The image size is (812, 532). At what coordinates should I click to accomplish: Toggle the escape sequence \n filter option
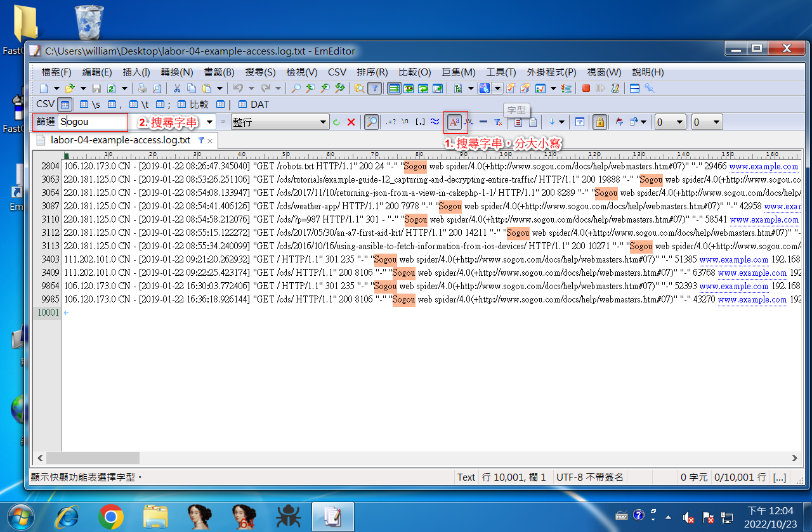point(405,122)
